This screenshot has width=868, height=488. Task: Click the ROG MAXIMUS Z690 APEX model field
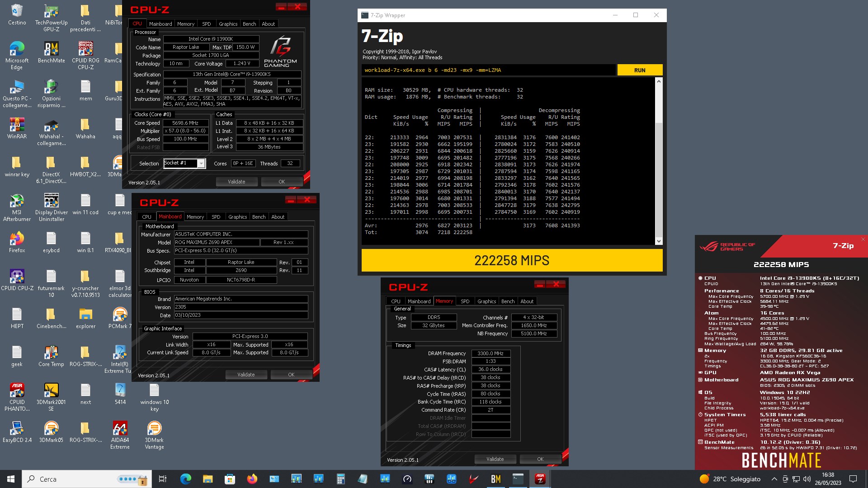pos(217,242)
